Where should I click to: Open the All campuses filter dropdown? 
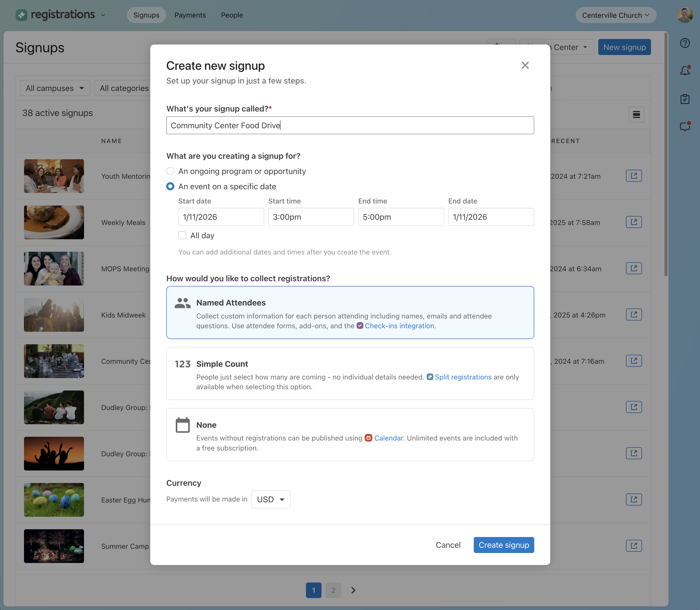[55, 88]
